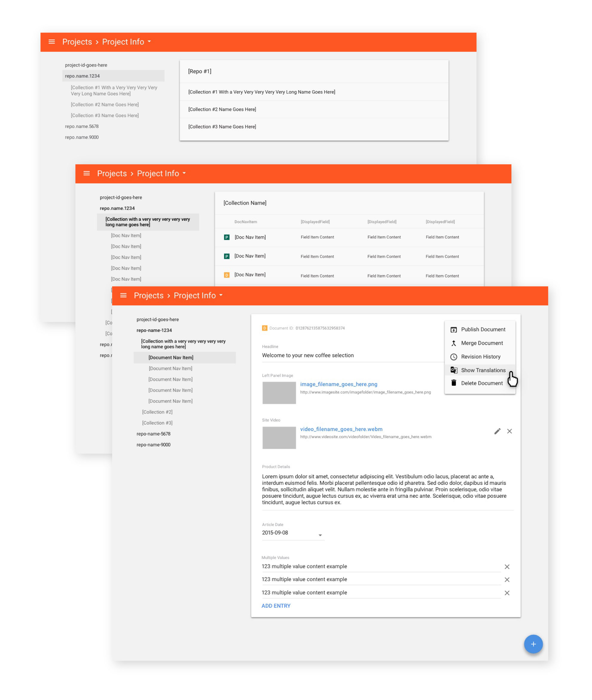Click the Delete Document trash icon

point(454,383)
